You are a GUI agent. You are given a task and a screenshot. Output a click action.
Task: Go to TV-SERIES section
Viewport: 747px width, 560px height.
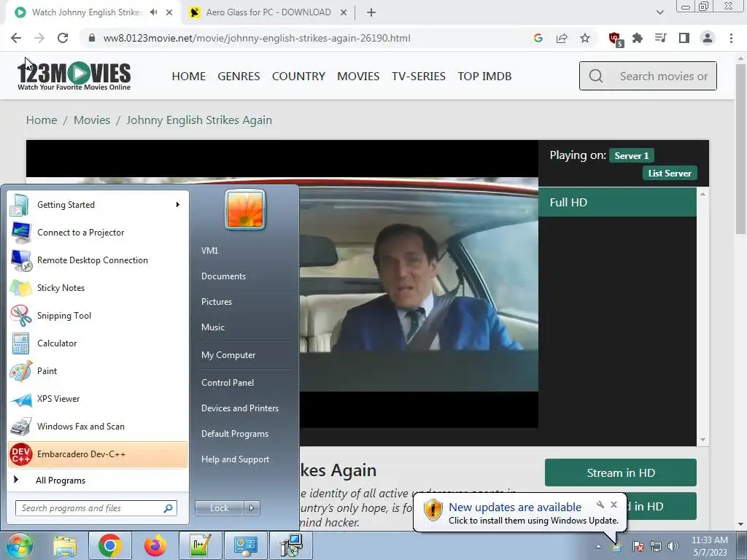419,76
